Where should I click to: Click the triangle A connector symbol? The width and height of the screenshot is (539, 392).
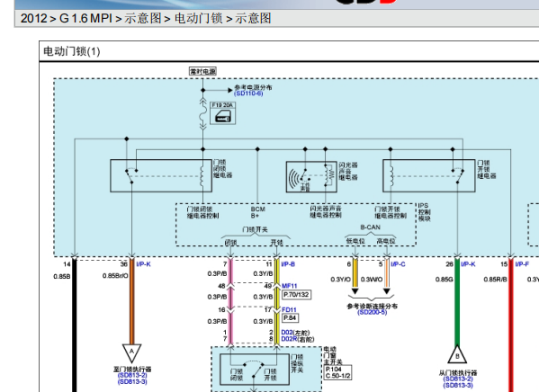tap(131, 352)
